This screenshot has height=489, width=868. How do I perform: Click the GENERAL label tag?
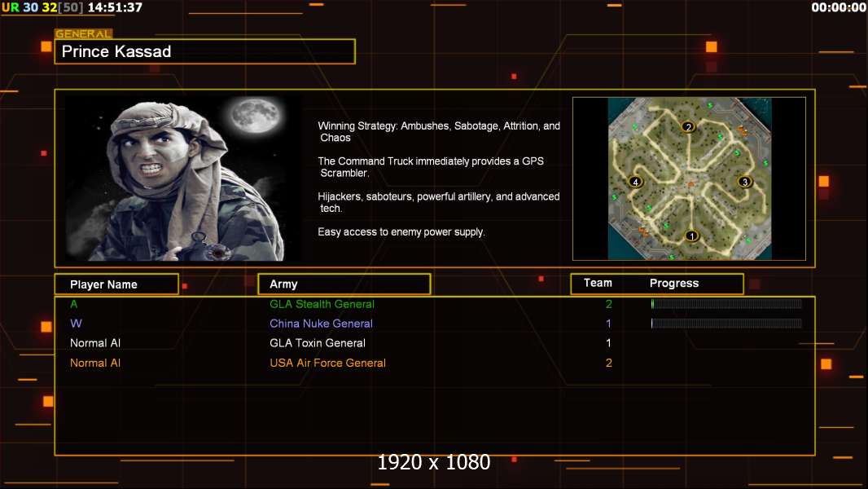84,33
